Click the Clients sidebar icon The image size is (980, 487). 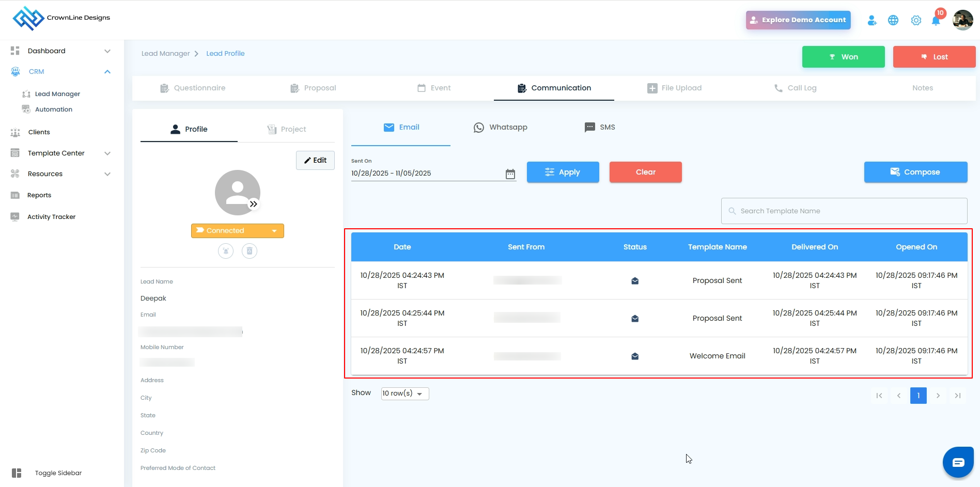click(x=15, y=132)
